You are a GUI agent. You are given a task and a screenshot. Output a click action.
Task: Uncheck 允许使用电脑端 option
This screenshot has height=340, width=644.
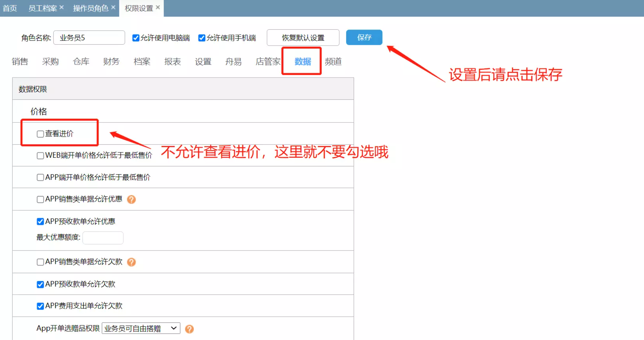[136, 38]
